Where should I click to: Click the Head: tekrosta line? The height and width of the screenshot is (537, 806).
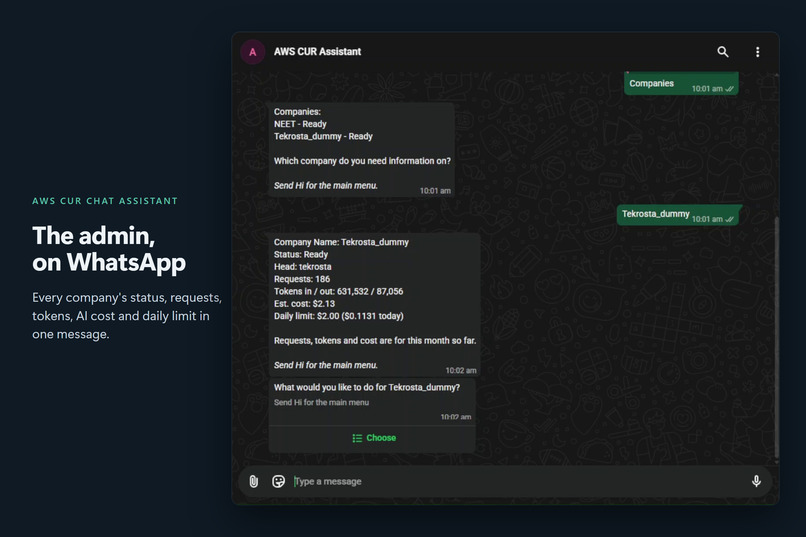coord(302,267)
